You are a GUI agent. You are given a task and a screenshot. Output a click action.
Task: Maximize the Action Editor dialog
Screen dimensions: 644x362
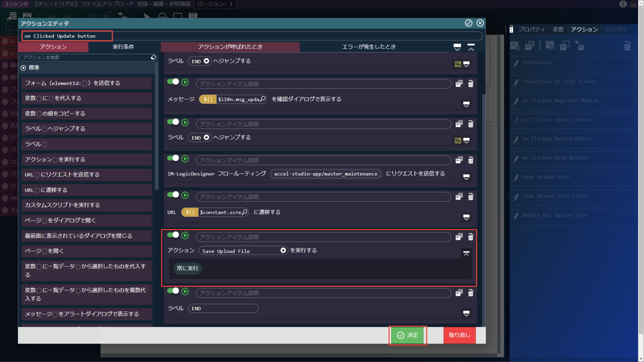[469, 23]
